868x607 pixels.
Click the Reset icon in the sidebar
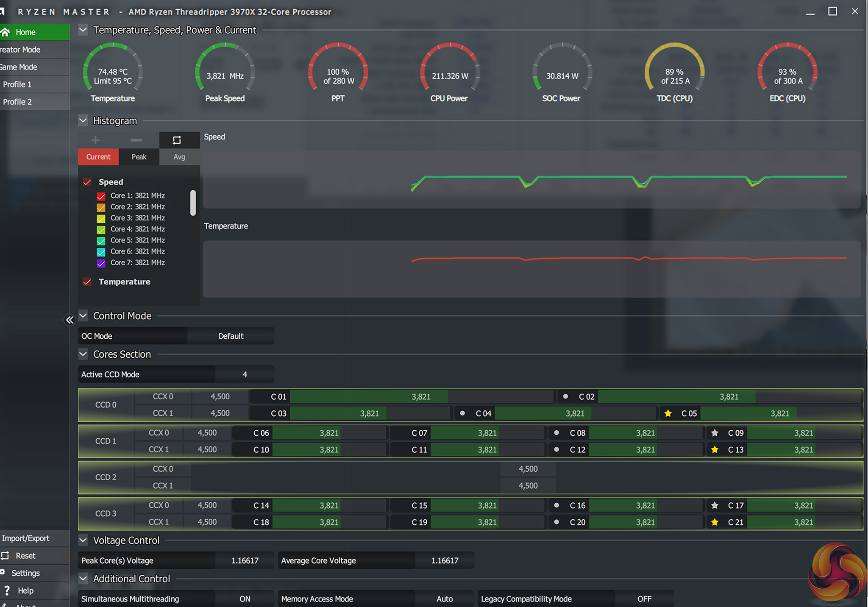point(5,556)
